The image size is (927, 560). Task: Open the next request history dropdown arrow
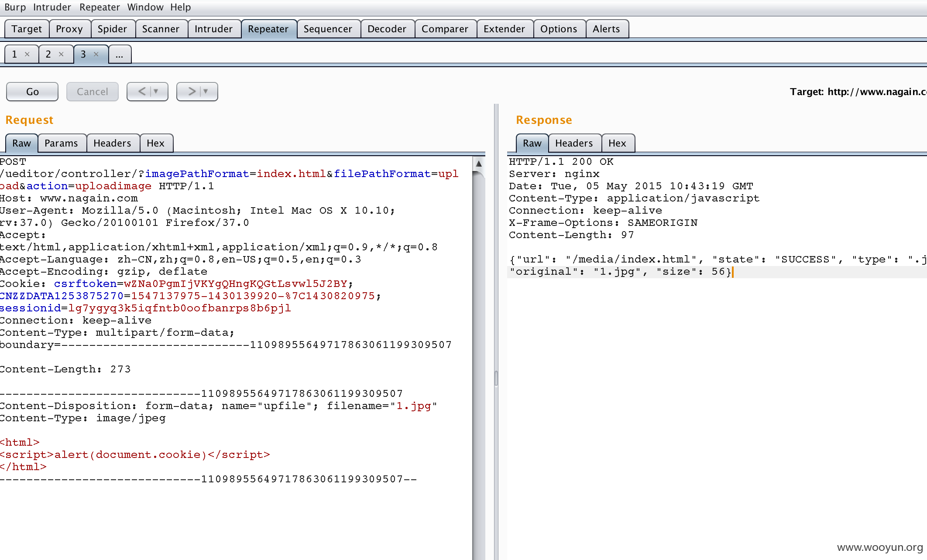pyautogui.click(x=206, y=92)
